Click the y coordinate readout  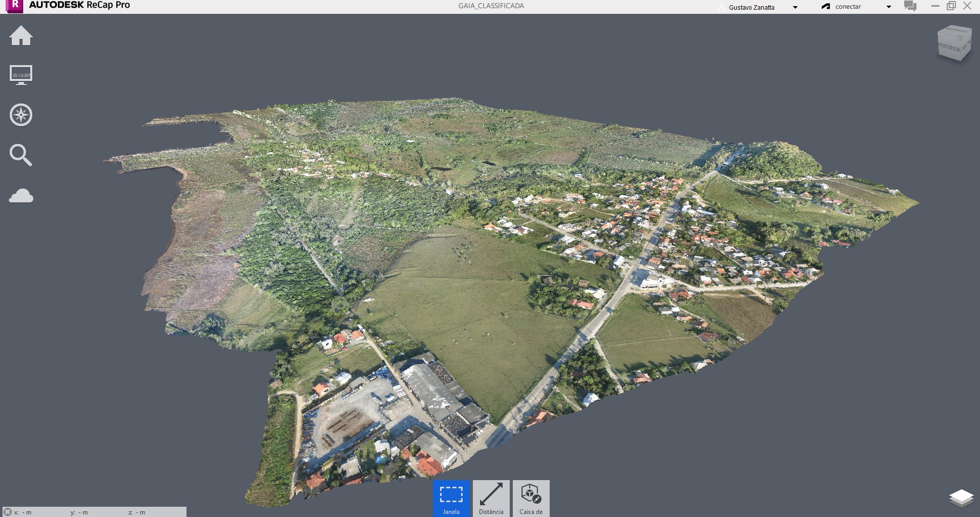[79, 512]
